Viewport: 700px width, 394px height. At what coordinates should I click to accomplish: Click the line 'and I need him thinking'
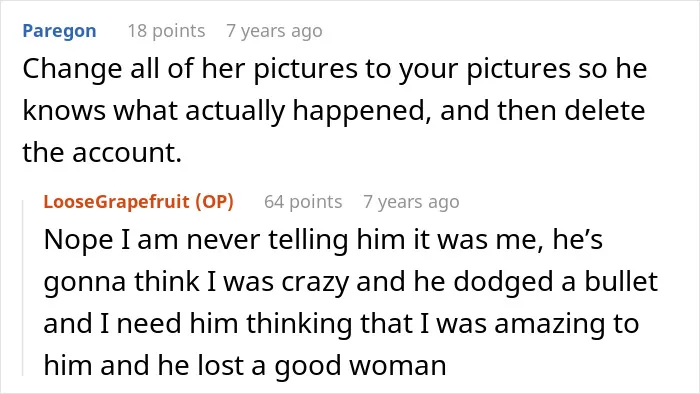(x=341, y=323)
